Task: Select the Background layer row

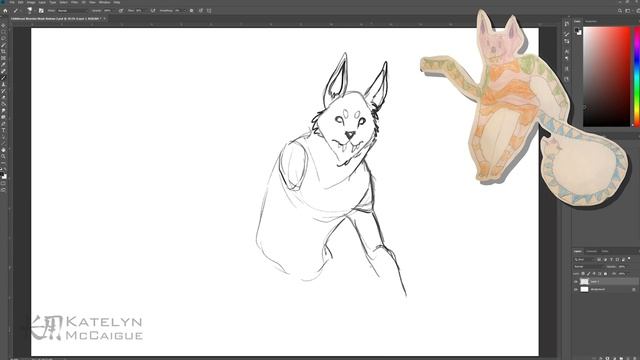Action: (x=606, y=289)
